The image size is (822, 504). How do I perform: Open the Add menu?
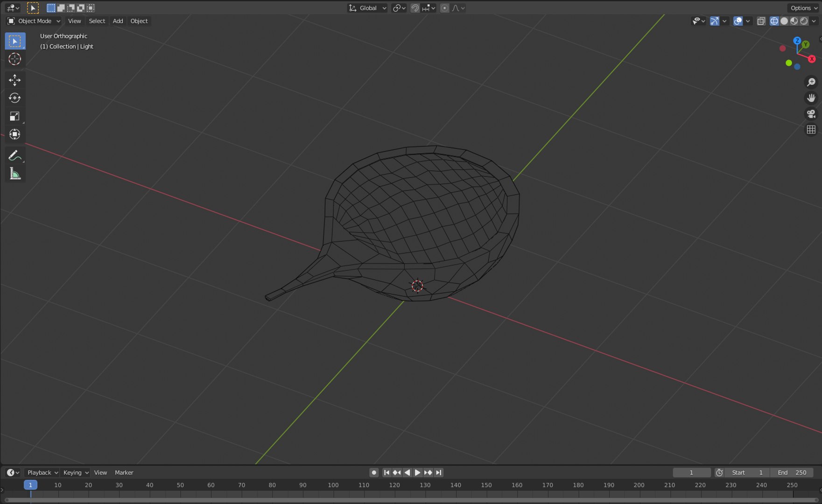pos(118,21)
